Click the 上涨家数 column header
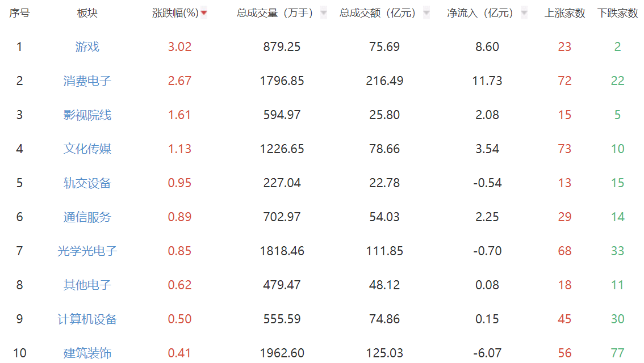 564,13
